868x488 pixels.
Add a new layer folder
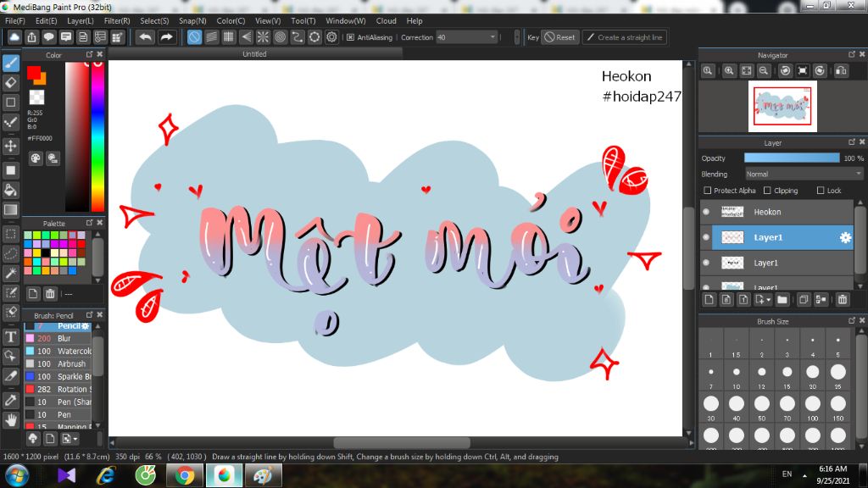coord(782,300)
